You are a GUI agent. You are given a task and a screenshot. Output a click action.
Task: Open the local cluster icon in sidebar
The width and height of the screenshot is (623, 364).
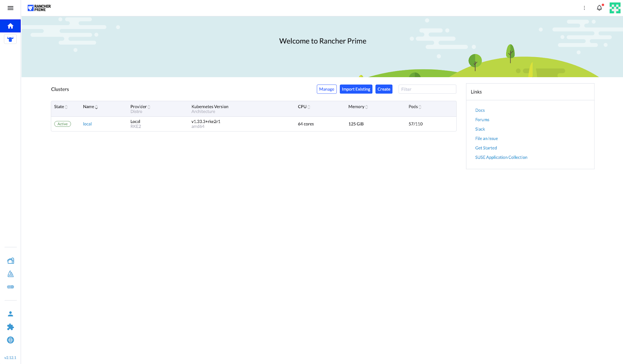(x=11, y=39)
